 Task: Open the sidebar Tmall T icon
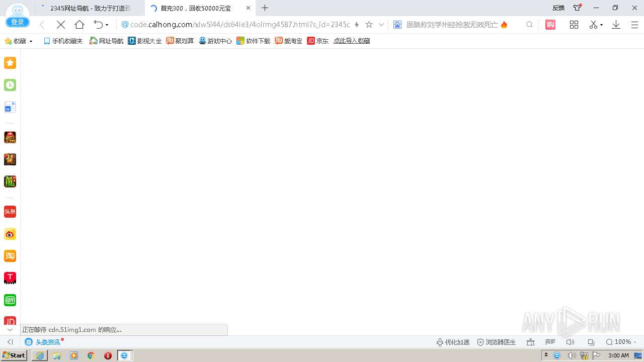10,278
